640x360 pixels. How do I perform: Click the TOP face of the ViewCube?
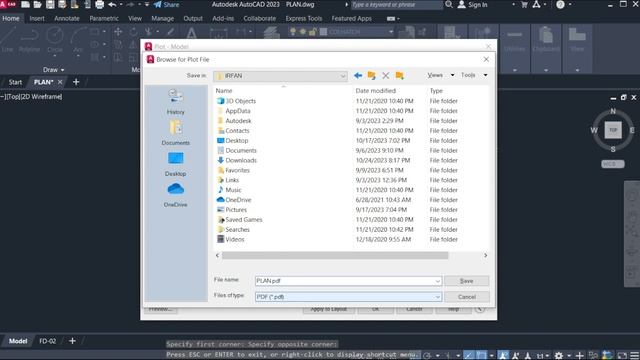point(613,130)
